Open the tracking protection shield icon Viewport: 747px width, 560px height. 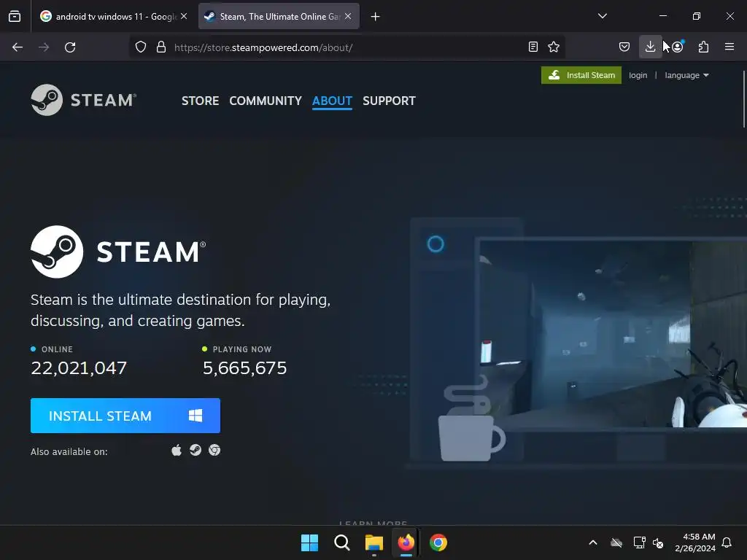point(141,47)
